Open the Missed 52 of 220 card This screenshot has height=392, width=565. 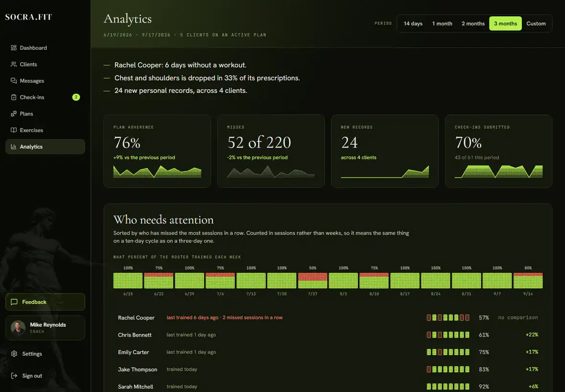click(x=271, y=151)
